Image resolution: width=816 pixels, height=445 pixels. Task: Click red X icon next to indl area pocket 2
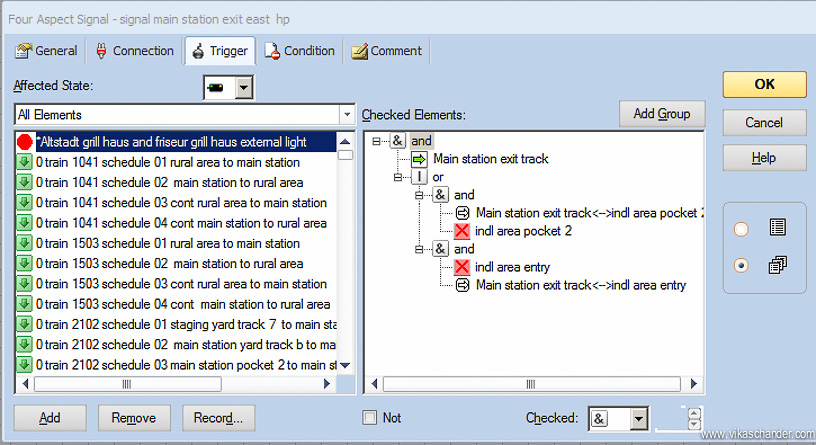tap(462, 231)
